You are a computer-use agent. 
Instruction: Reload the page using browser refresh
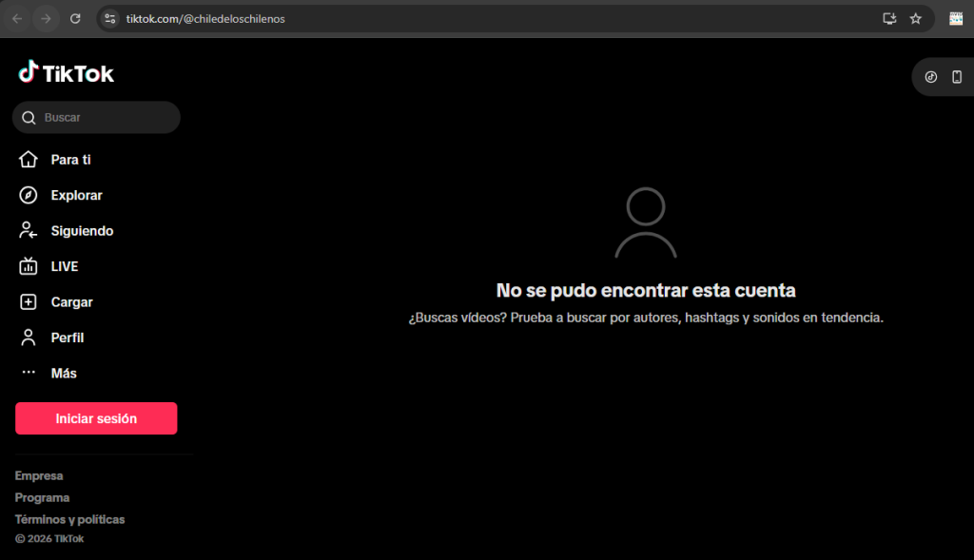(75, 18)
